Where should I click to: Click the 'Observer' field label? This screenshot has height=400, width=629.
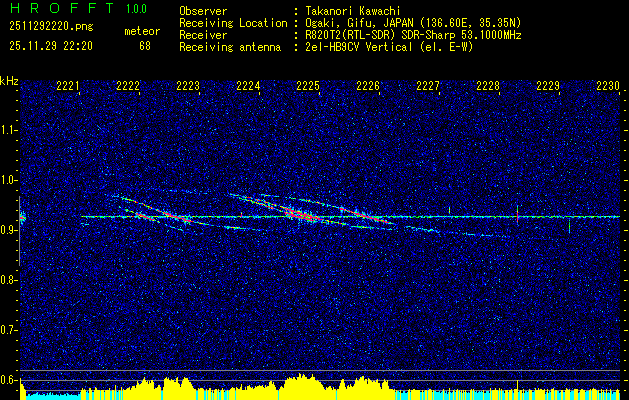203,11
